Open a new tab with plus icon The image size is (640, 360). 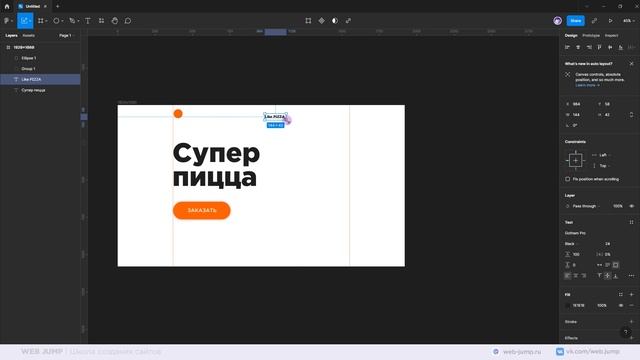point(58,6)
